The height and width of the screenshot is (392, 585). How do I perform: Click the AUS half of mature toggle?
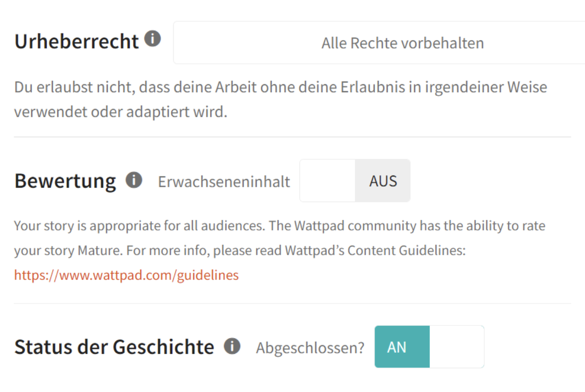383,181
